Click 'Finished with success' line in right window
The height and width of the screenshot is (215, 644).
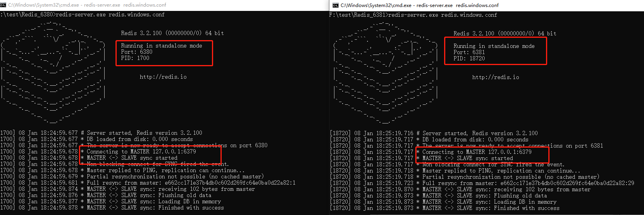445,208
